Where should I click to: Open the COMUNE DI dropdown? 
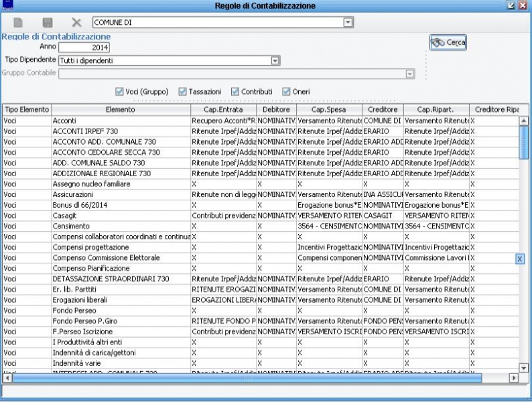pos(348,23)
